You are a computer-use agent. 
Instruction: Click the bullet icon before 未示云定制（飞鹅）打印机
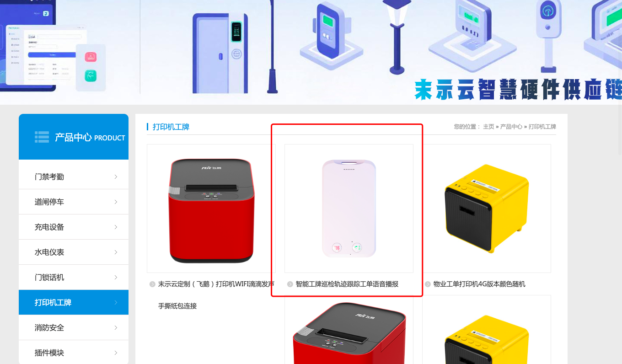click(x=152, y=284)
